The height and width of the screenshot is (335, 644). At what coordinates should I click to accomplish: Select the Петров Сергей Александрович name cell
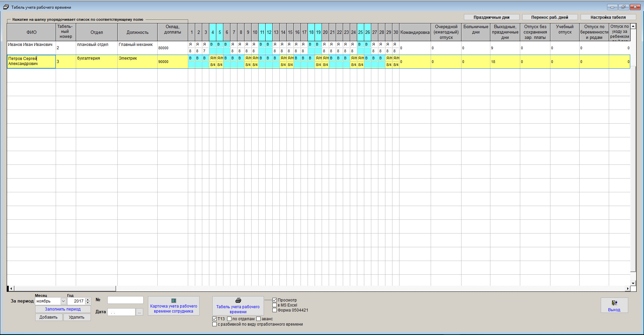(32, 62)
